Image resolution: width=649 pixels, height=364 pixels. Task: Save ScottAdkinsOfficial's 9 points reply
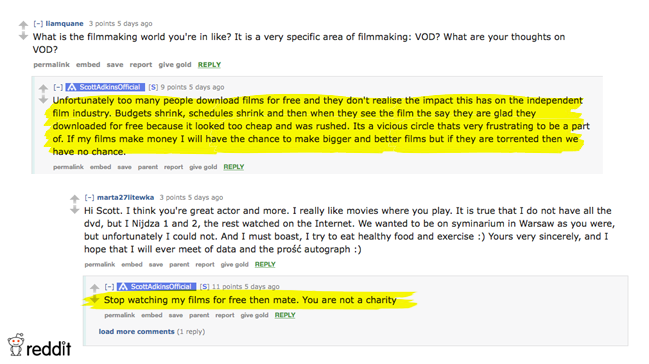[x=124, y=167]
